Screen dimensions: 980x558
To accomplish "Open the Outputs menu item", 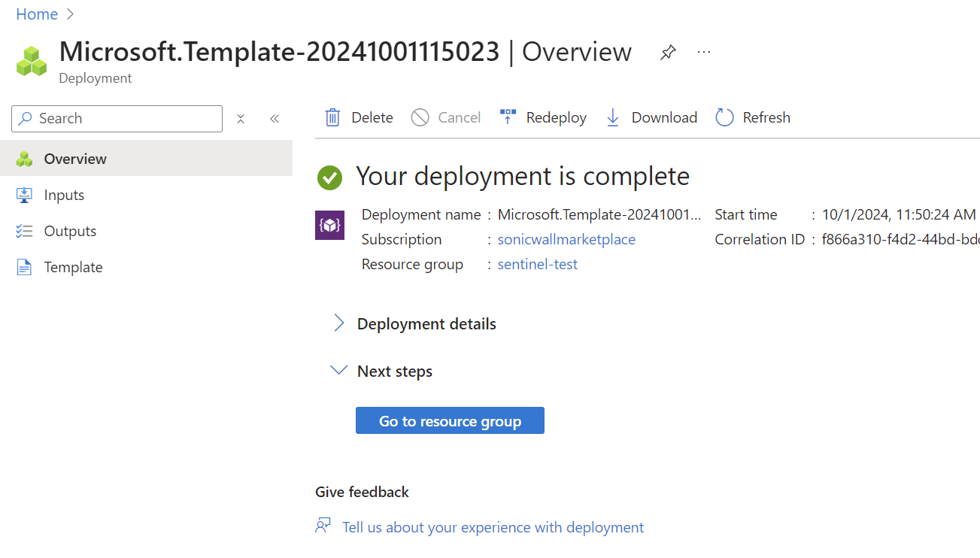I will (146, 231).
